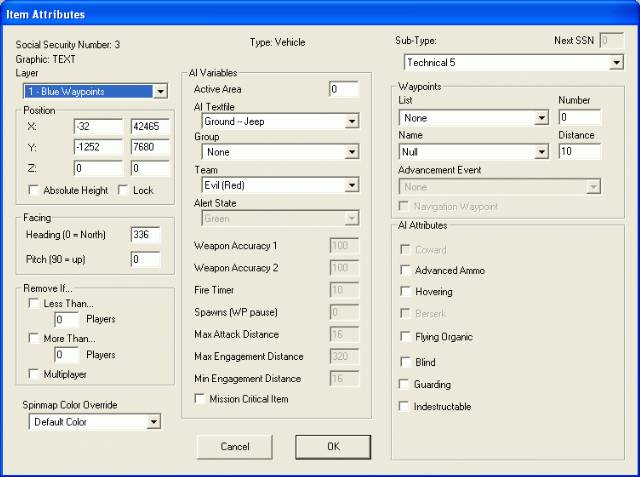Click the Pitch input field
Image resolution: width=640 pixels, height=477 pixels.
[145, 259]
